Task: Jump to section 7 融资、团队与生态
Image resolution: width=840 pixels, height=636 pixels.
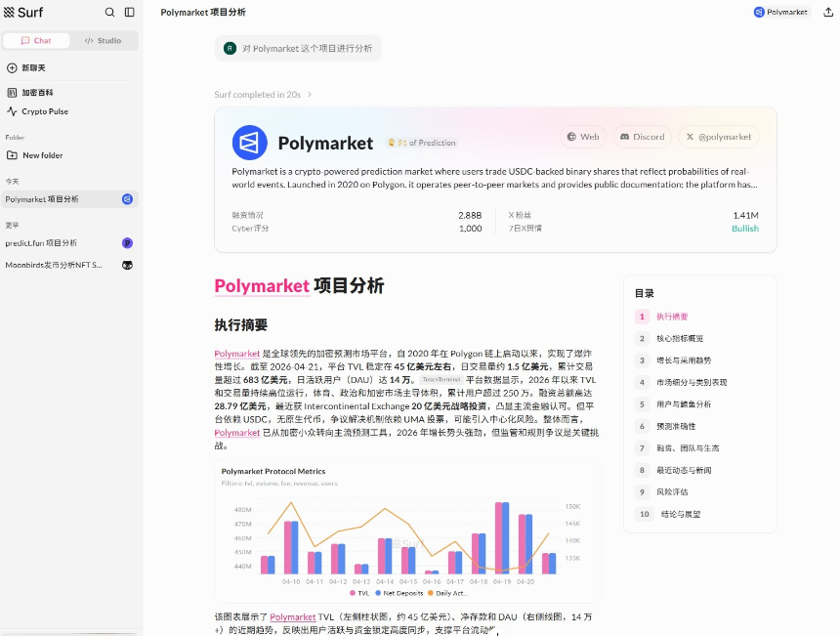Action: [677, 447]
